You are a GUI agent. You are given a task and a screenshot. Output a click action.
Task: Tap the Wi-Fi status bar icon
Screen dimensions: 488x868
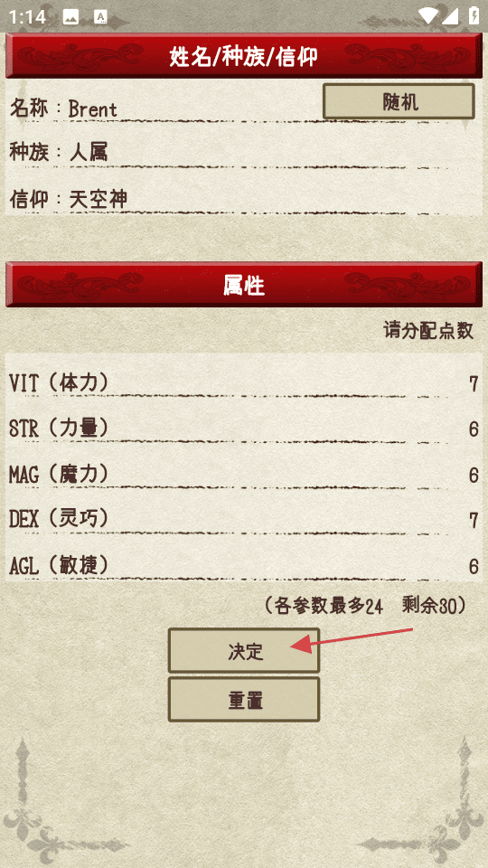coord(427,16)
